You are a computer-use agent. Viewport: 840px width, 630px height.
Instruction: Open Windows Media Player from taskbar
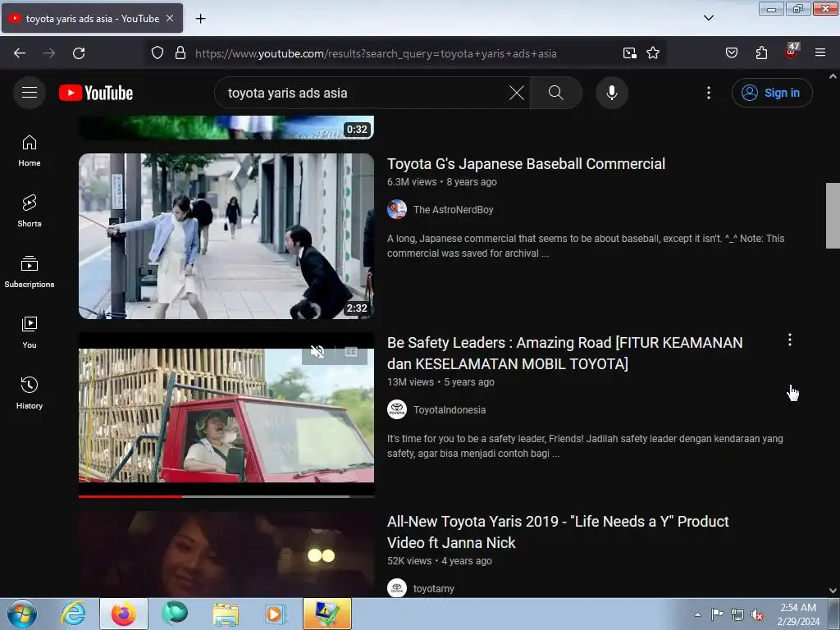click(276, 614)
